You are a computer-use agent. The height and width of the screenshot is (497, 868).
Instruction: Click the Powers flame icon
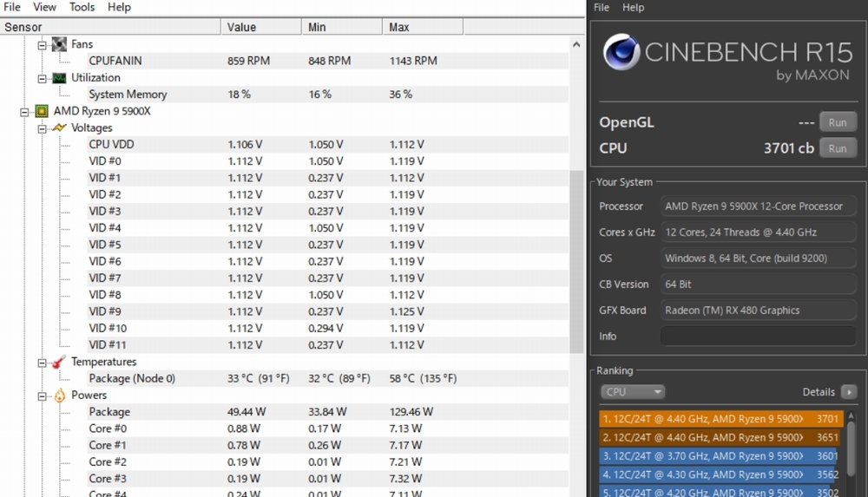tap(59, 396)
